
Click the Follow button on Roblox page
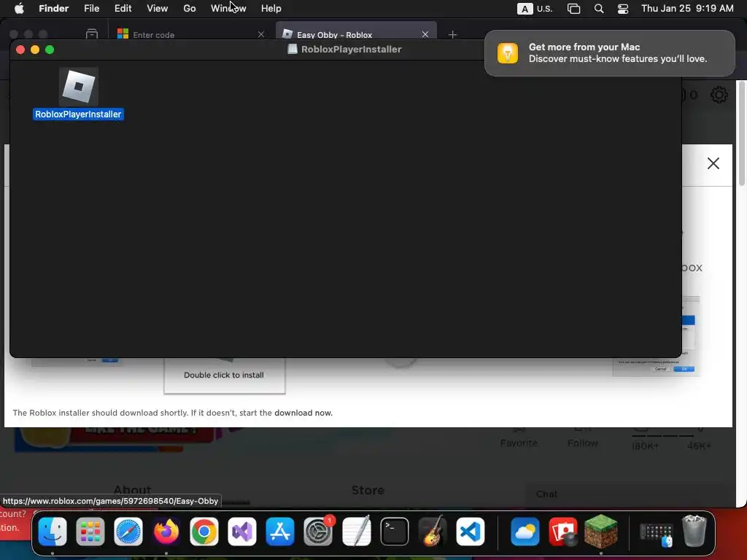click(x=583, y=439)
